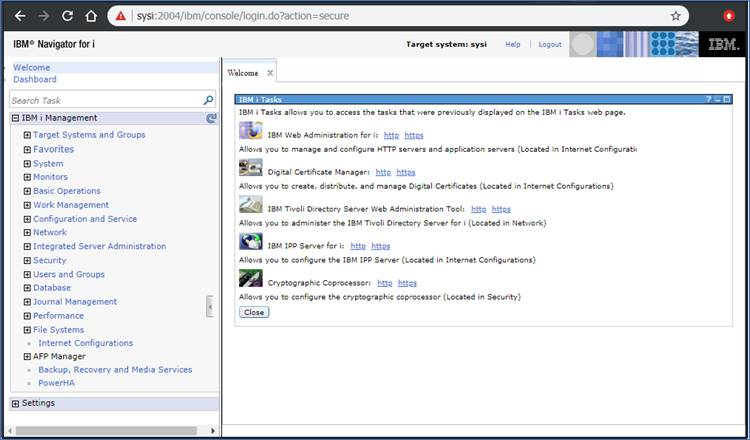Click the scrollbar right arrow in navigation pane
Image resolution: width=750 pixels, height=440 pixels.
click(x=213, y=430)
